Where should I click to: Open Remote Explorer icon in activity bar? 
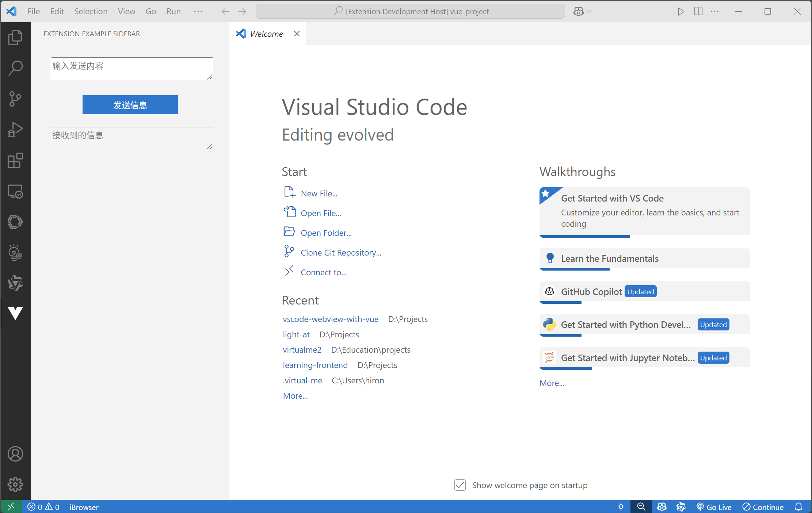(15, 191)
